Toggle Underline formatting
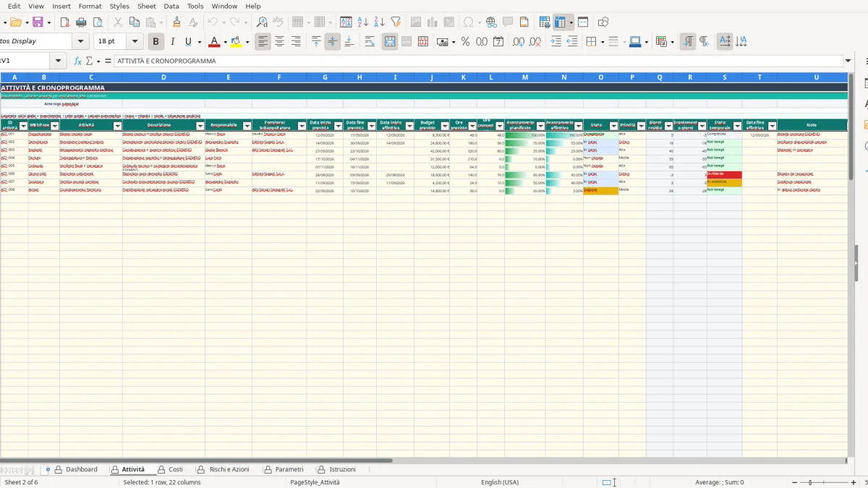 pyautogui.click(x=189, y=42)
